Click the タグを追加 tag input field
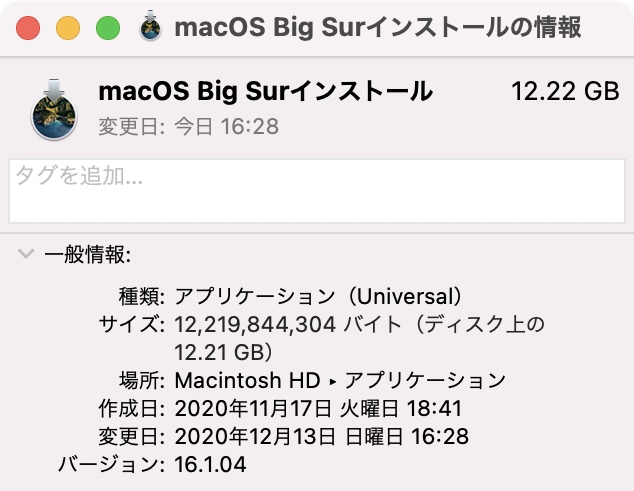 click(x=317, y=191)
